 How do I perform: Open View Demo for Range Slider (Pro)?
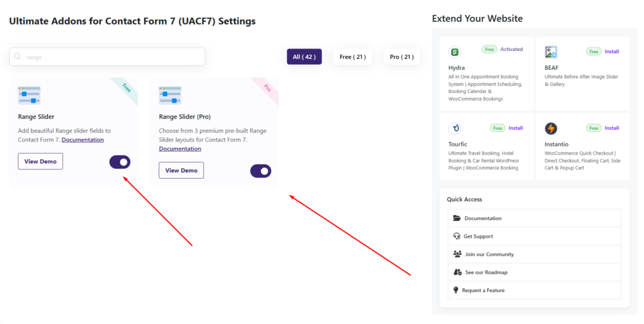181,170
